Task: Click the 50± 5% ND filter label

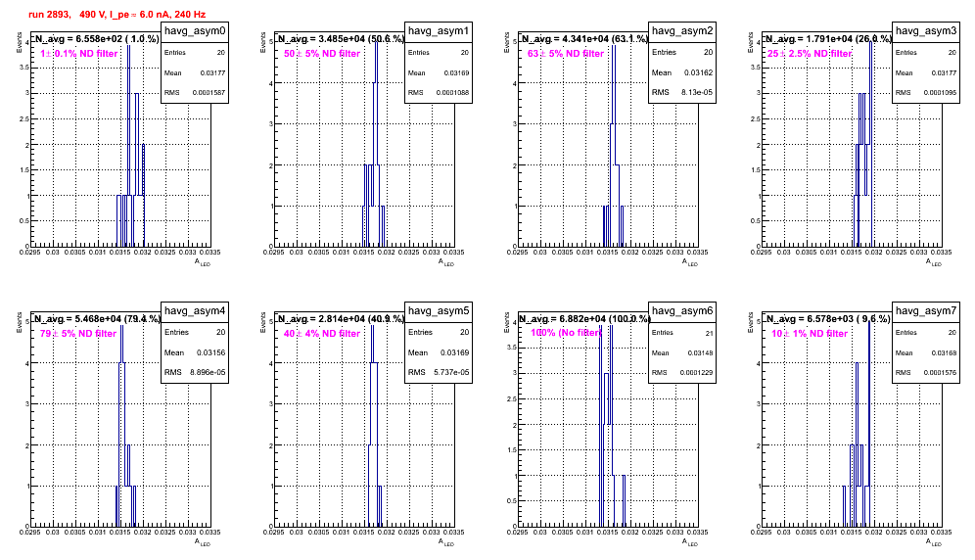Action: (x=322, y=54)
